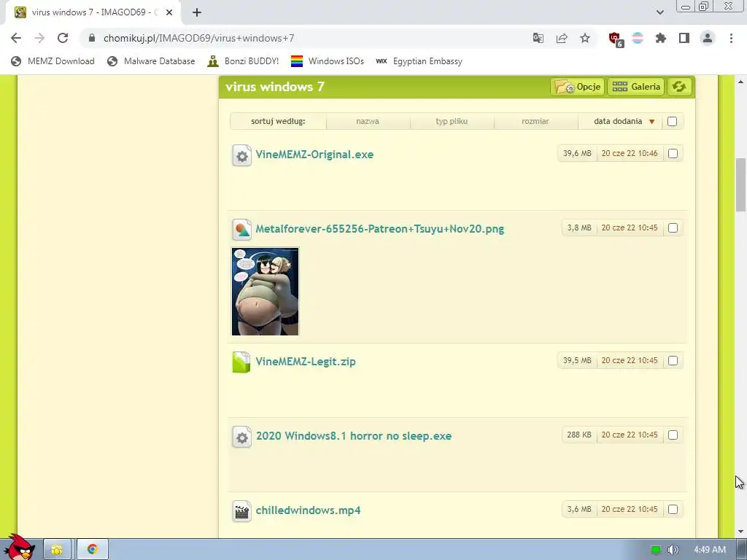This screenshot has width=747, height=560.
Task: Open the tab search chevron
Action: [659, 12]
